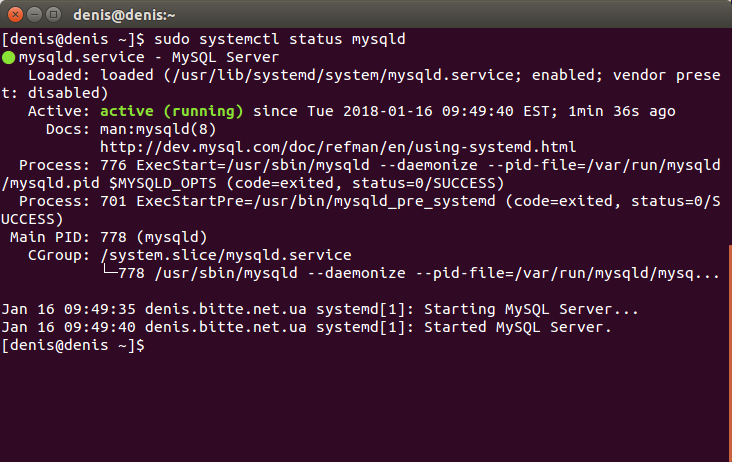Viewport: 732px width, 462px height.
Task: Click the 'Starting MySQL Server...' log line
Action: [319, 309]
